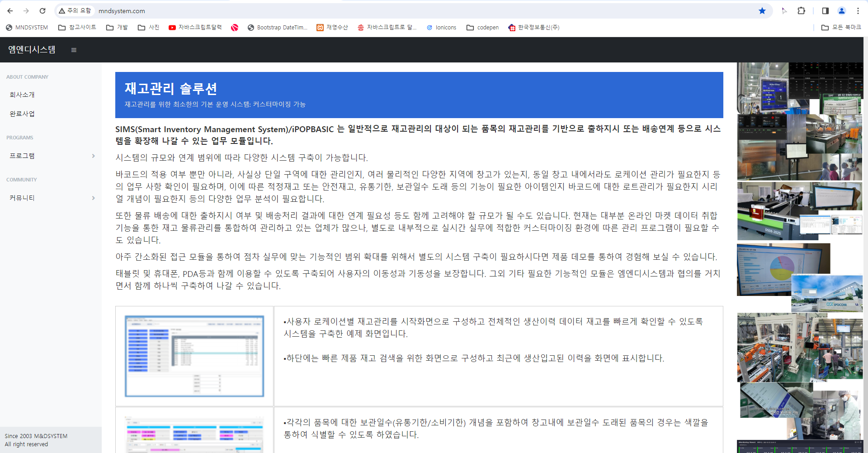Open the MNDSYSTEM bookmark
Viewport: 868px width, 453px height.
point(27,28)
